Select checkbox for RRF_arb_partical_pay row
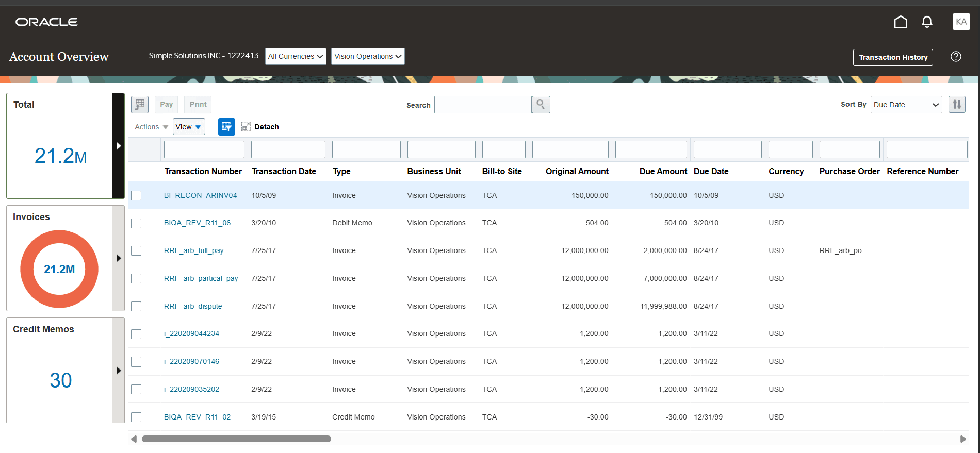This screenshot has height=453, width=980. 136,278
